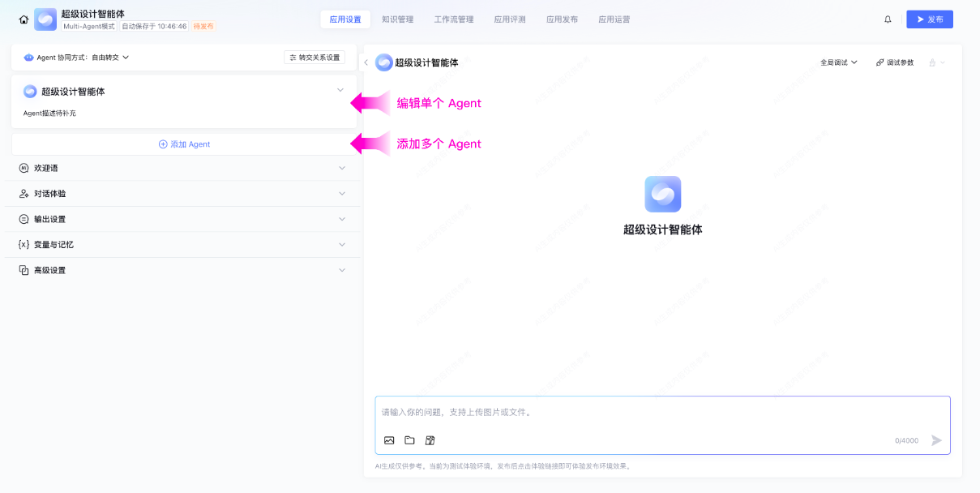
Task: Click the 对话体验 person icon
Action: [x=24, y=194]
